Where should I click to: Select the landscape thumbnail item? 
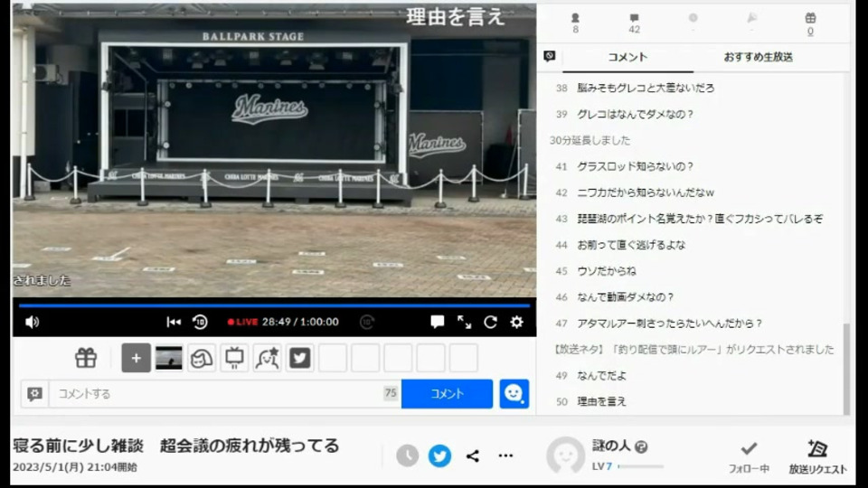click(x=168, y=358)
